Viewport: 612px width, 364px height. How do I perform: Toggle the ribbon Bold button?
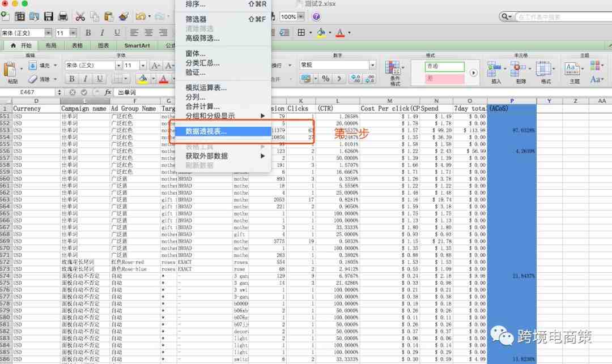pos(72,79)
